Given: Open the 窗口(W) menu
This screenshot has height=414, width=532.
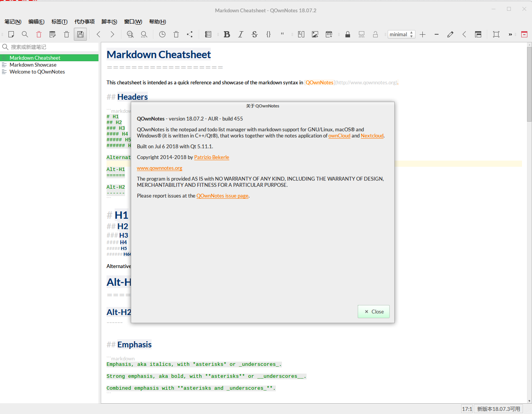Looking at the screenshot, I should 133,22.
